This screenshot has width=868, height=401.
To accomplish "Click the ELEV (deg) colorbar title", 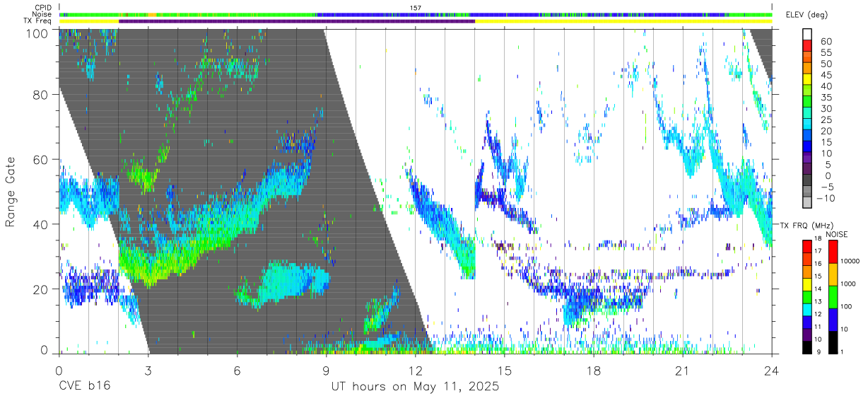I will [x=807, y=15].
